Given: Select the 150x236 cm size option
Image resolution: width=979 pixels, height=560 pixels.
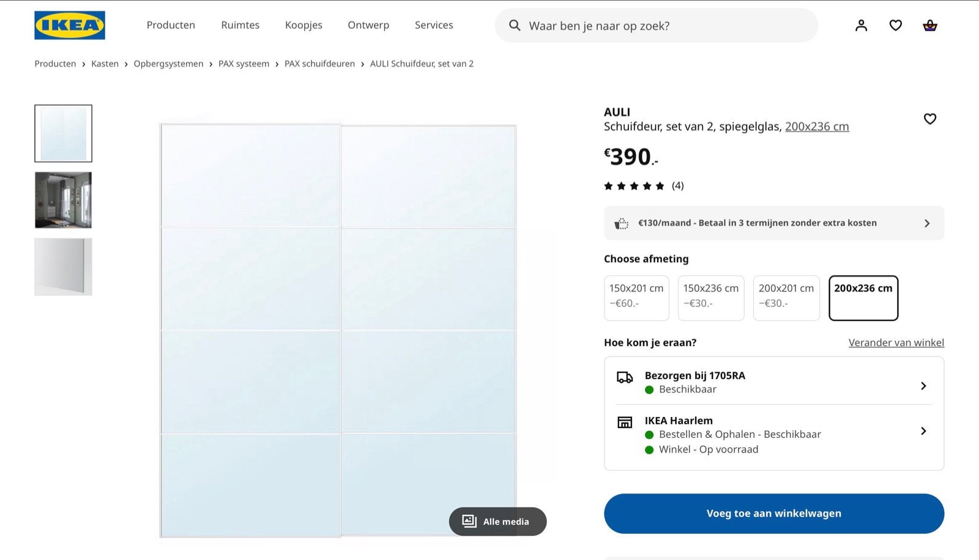Looking at the screenshot, I should coord(711,298).
